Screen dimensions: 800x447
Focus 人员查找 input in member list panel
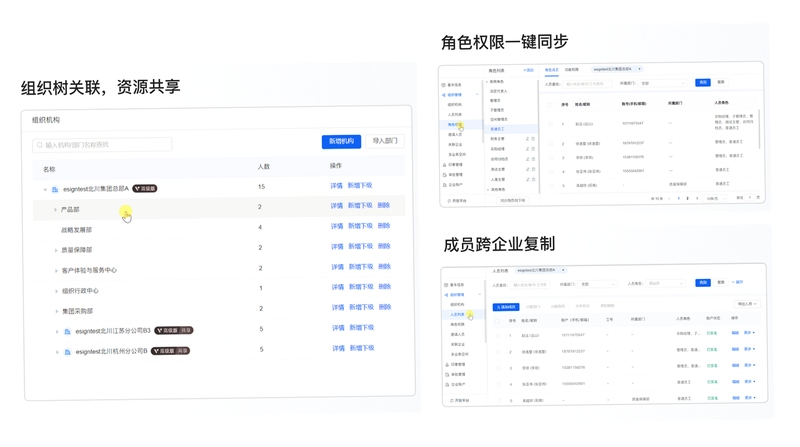point(531,285)
